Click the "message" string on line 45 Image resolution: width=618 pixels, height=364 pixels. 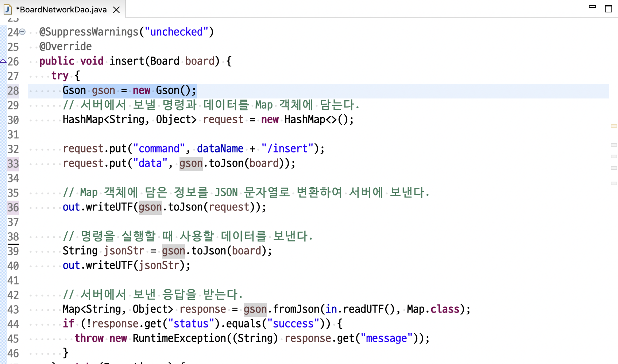(387, 338)
